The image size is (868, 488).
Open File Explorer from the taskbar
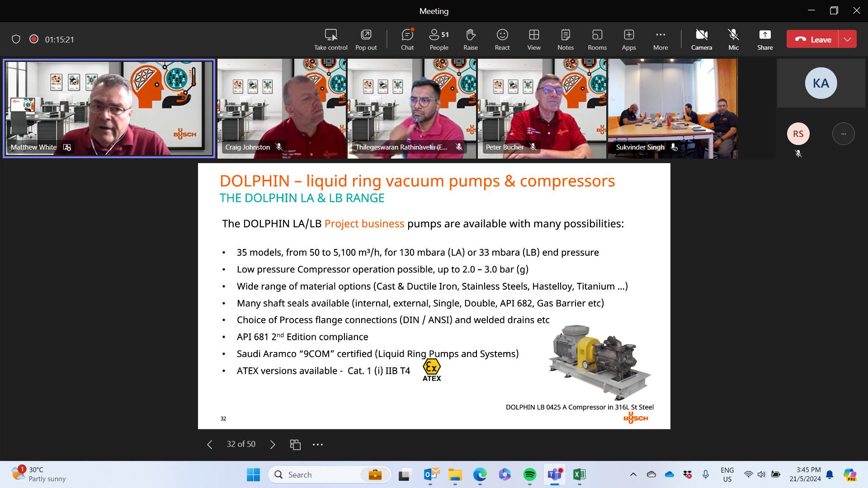pos(455,475)
